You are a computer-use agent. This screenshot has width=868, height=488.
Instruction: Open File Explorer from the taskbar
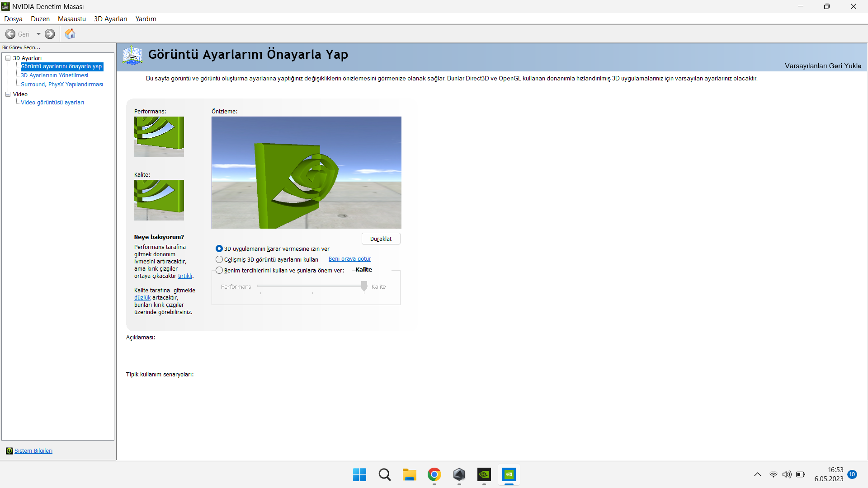pos(409,474)
